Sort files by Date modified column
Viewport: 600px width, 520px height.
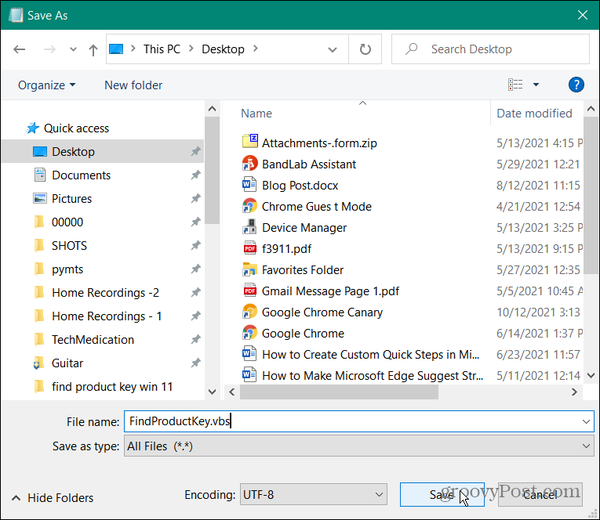[x=534, y=113]
